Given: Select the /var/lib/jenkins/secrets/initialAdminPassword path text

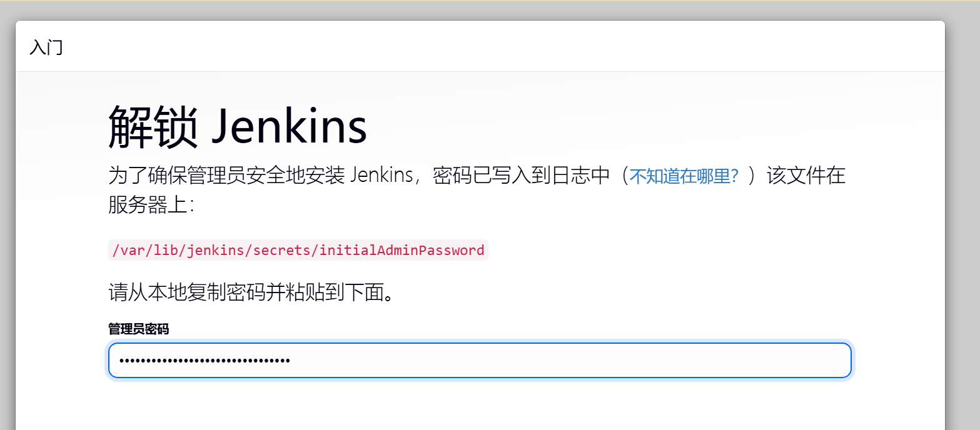Looking at the screenshot, I should pos(298,250).
